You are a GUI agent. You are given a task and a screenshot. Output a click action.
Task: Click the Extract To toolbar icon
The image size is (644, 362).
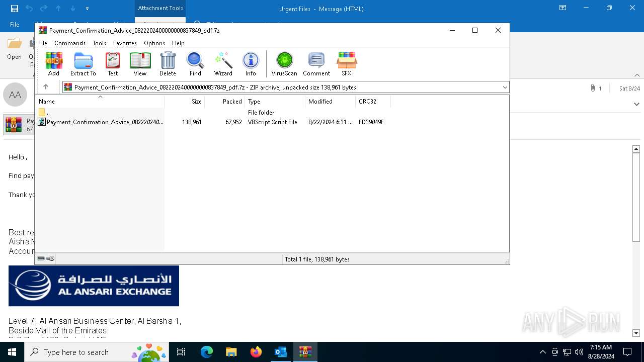(x=83, y=64)
